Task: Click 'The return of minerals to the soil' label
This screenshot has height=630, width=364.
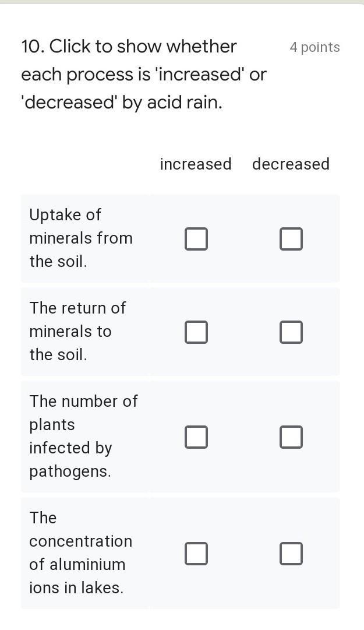Action: click(x=77, y=331)
